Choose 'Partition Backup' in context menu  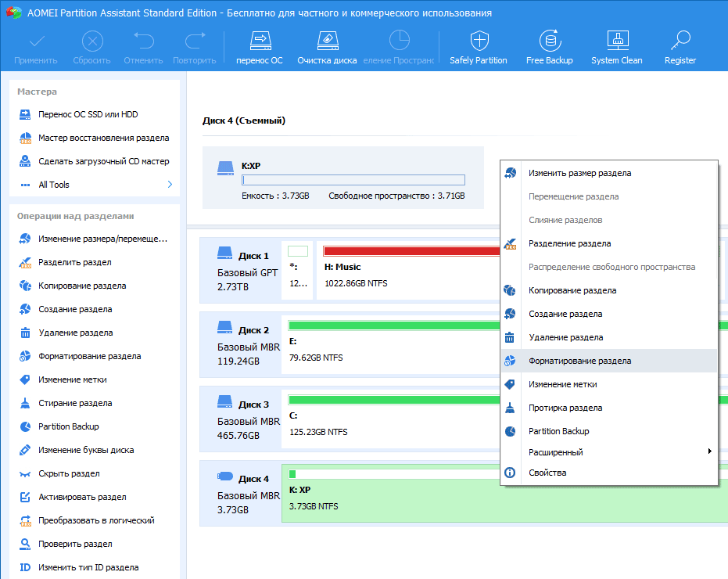(609, 431)
